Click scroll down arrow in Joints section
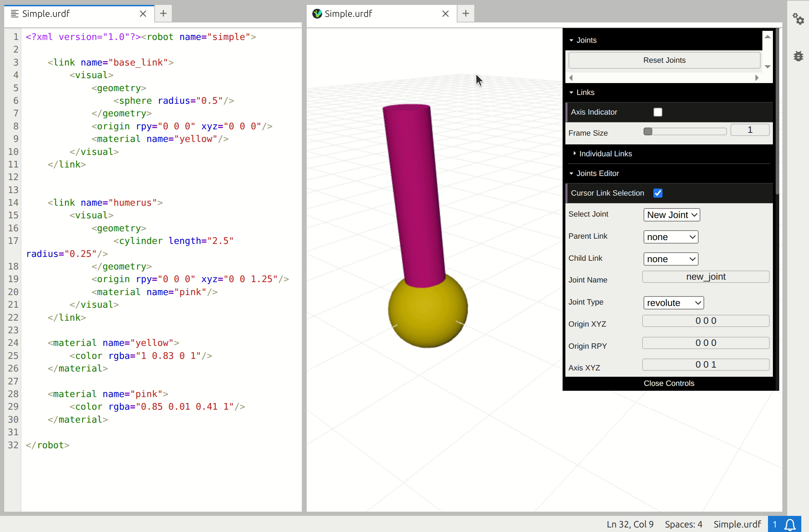The height and width of the screenshot is (532, 809). 768,67
